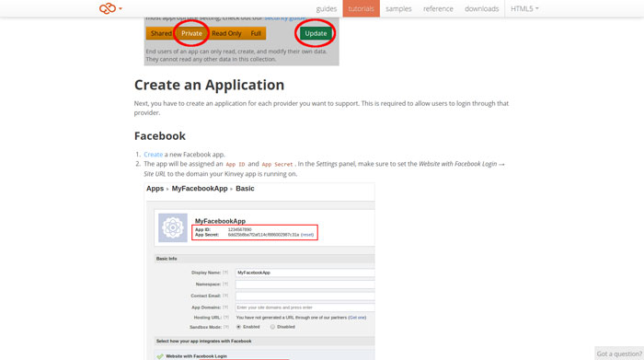Expand the logo dropdown caret
This screenshot has width=644, height=360.
(x=121, y=8)
